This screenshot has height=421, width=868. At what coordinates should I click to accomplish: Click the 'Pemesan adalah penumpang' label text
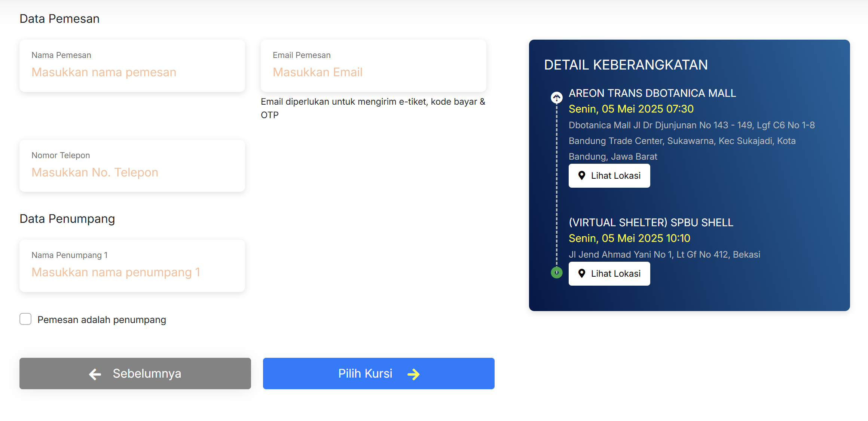click(x=102, y=320)
